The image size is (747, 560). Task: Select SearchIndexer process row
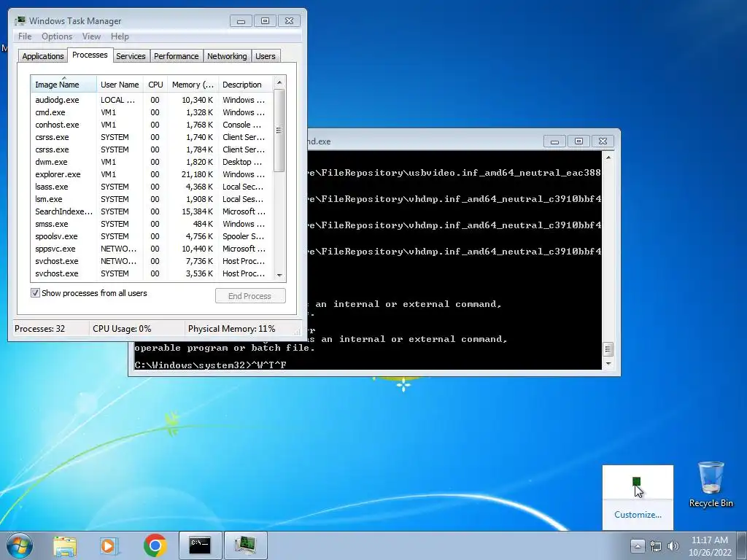coord(152,211)
